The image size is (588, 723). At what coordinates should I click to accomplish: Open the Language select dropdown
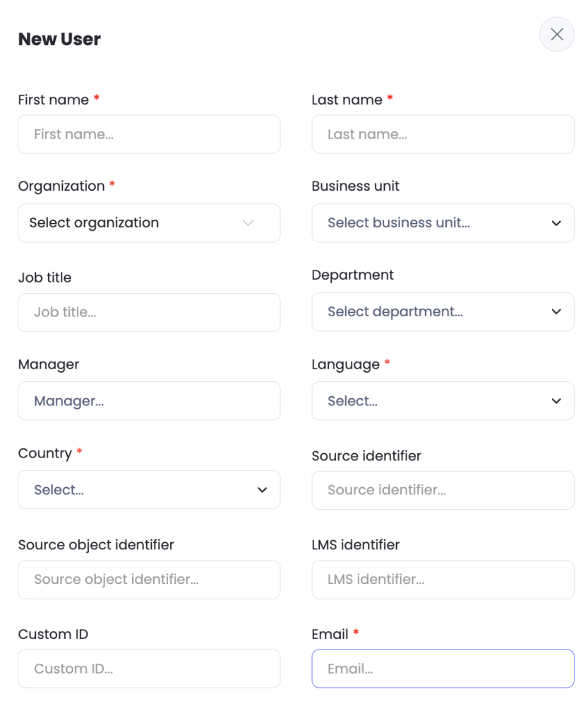click(x=431, y=401)
